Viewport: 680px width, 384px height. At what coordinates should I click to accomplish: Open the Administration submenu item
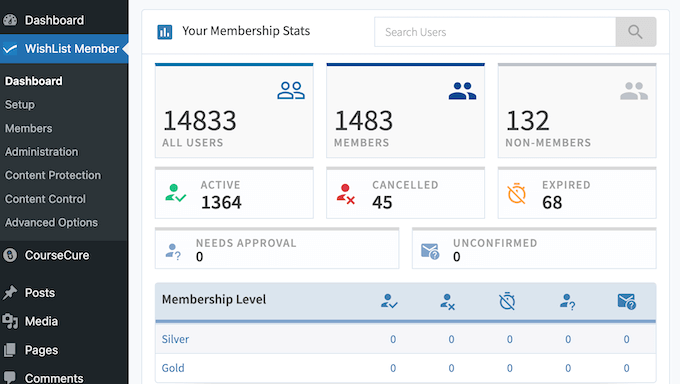coord(42,152)
